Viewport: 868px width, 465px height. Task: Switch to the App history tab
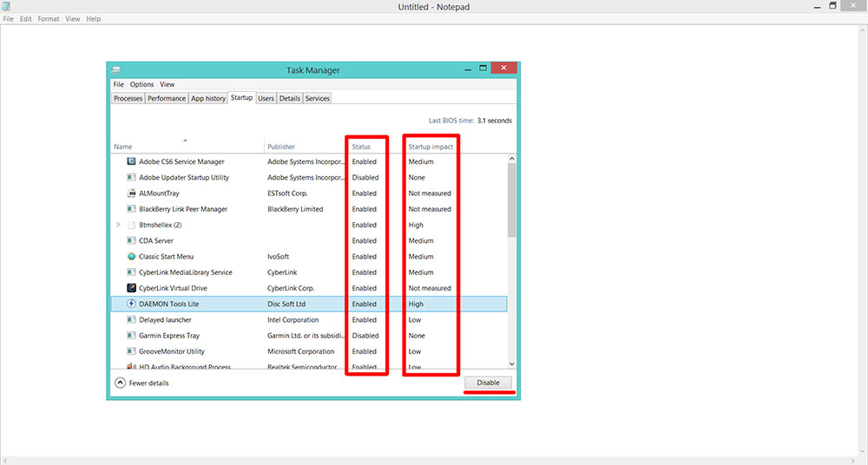(208, 98)
